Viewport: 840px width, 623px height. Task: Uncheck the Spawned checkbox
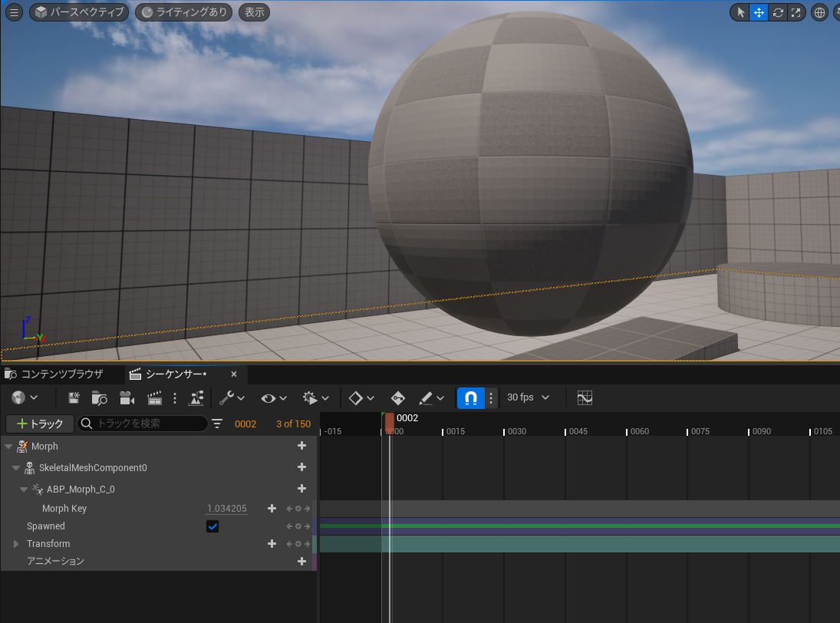[212, 526]
